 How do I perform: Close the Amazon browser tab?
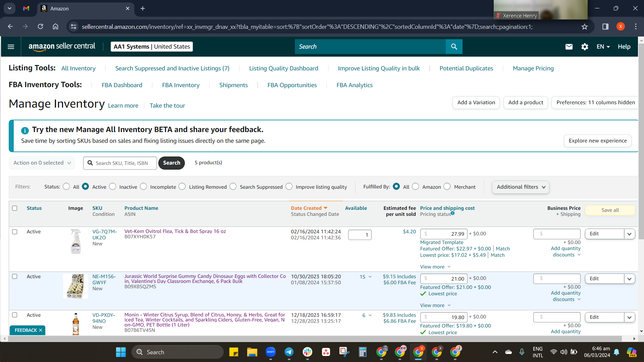127,8
